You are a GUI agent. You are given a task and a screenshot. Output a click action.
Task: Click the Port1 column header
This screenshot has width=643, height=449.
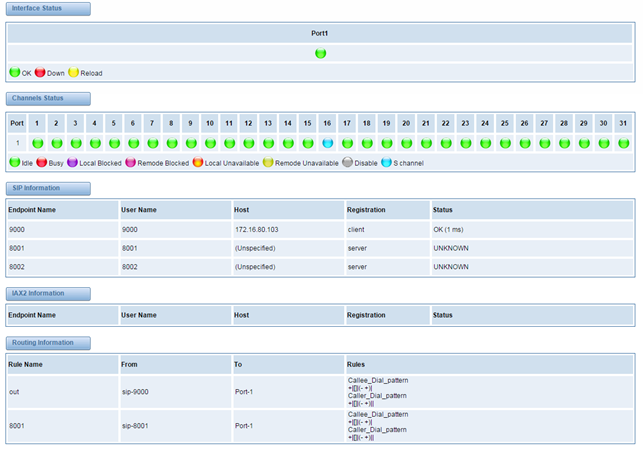point(320,34)
